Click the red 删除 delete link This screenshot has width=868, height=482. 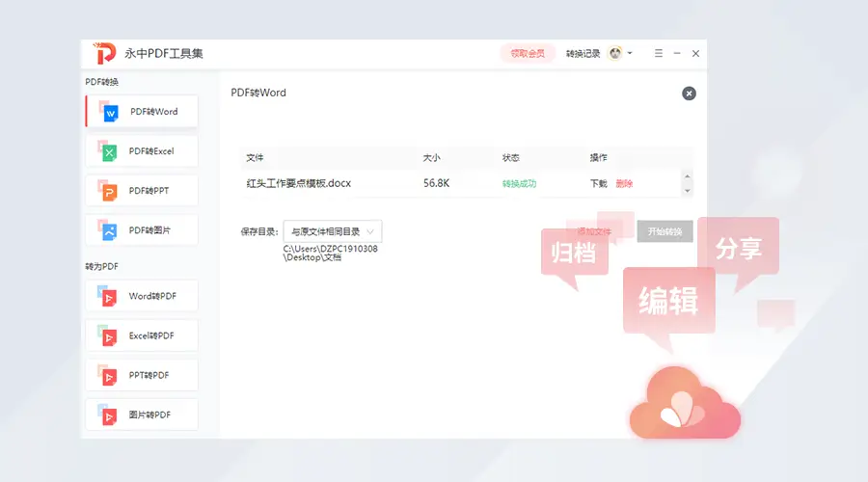click(x=624, y=184)
